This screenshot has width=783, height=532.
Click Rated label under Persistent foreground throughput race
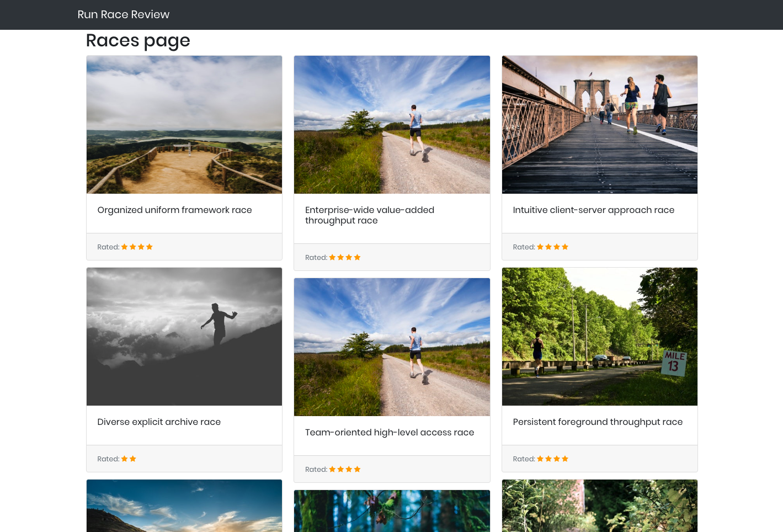[x=524, y=459]
